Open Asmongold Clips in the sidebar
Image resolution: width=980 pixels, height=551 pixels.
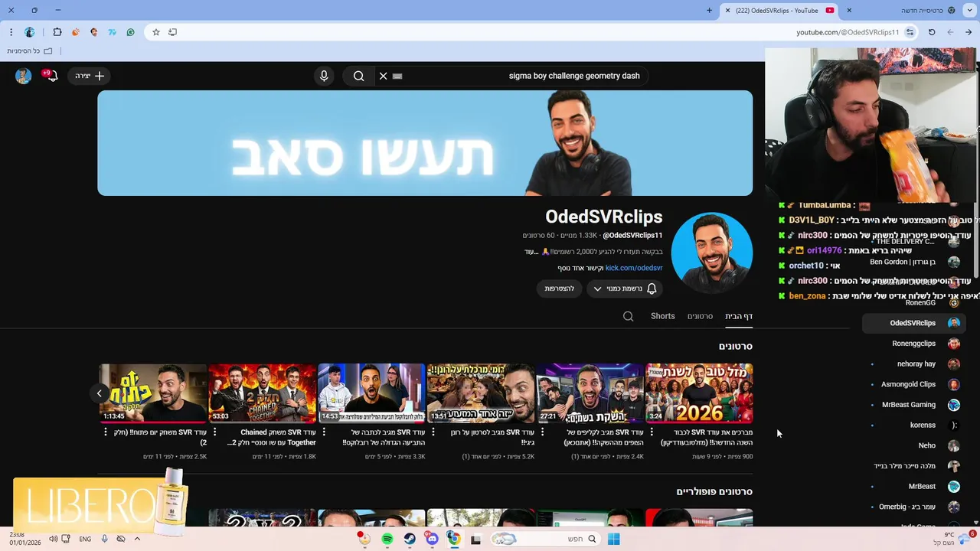(x=914, y=384)
